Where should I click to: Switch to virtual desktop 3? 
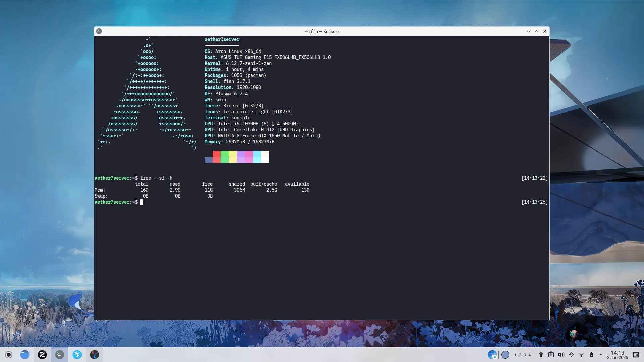click(x=525, y=355)
